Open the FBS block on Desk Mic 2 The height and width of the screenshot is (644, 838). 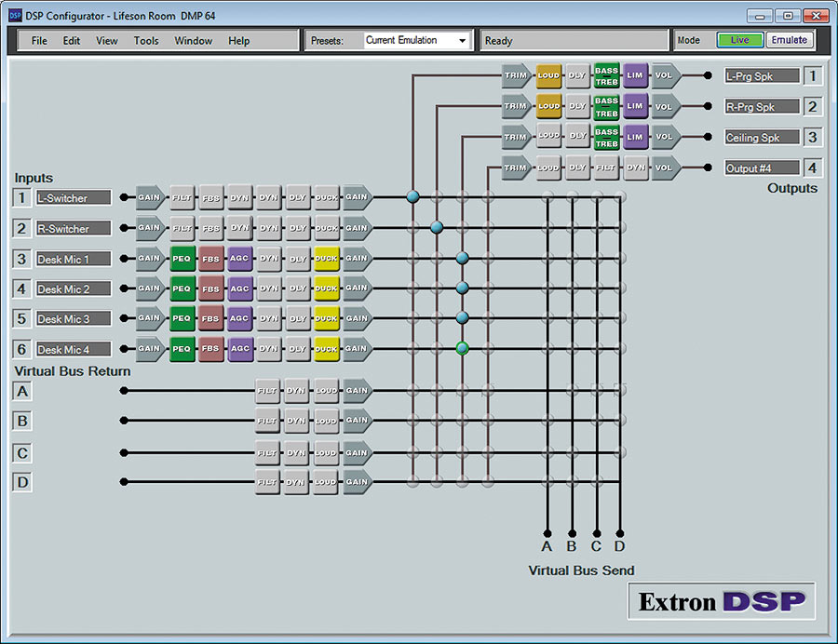click(x=211, y=288)
